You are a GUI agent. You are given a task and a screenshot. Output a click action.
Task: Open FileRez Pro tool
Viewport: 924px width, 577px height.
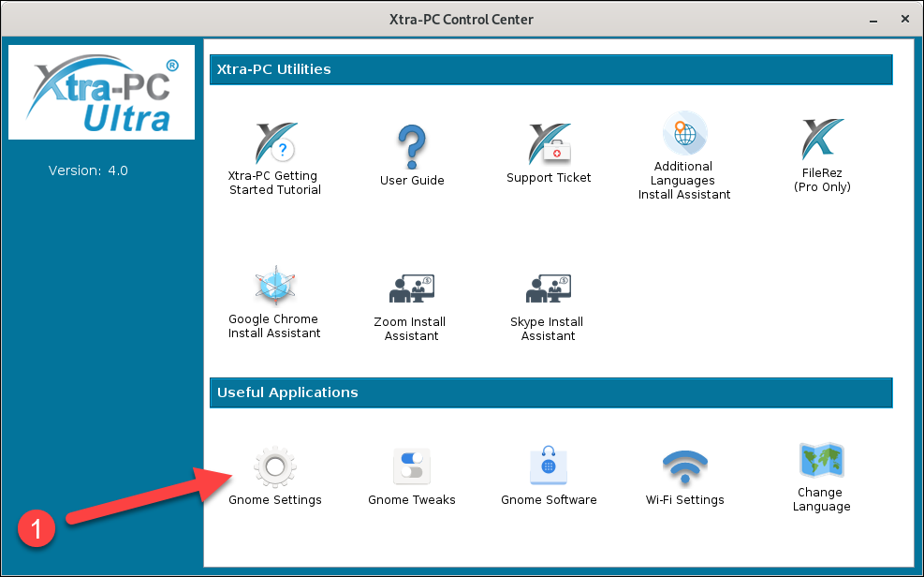tap(821, 141)
